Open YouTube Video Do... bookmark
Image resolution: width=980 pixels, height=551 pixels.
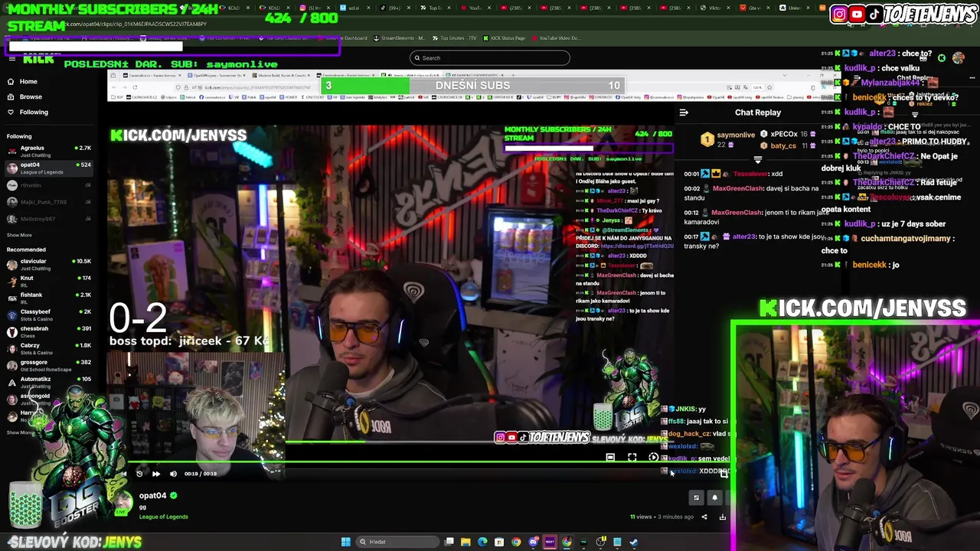coord(555,38)
